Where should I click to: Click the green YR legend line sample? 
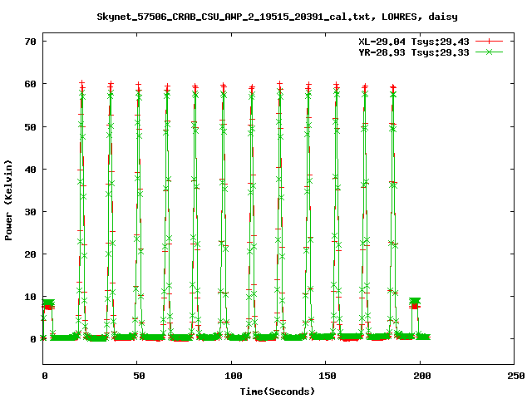pyautogui.click(x=489, y=52)
